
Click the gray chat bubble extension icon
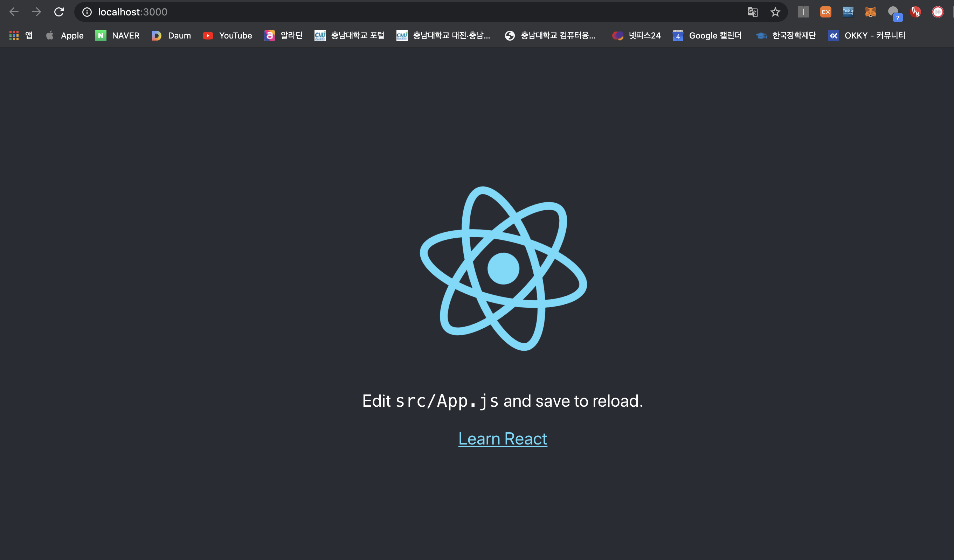(x=894, y=13)
